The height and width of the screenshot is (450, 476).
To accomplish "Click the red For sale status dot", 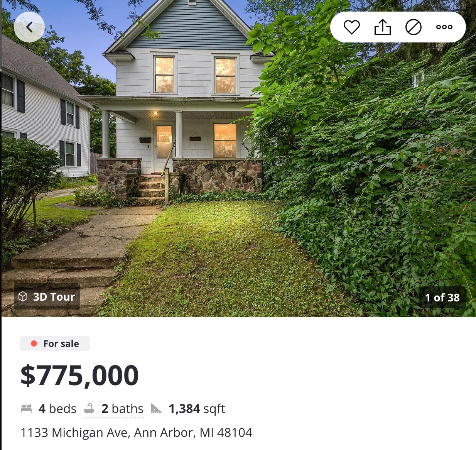I will (x=34, y=343).
